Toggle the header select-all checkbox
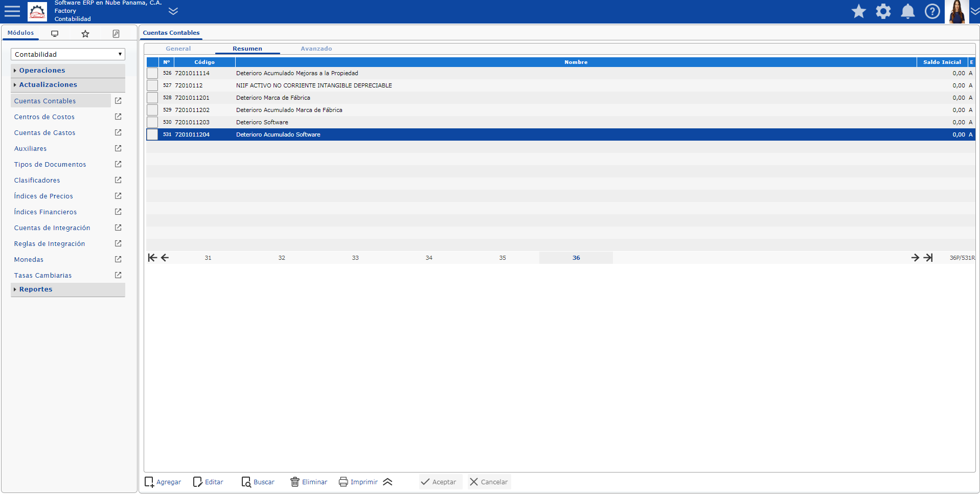Viewport: 980px width, 494px height. (x=152, y=62)
